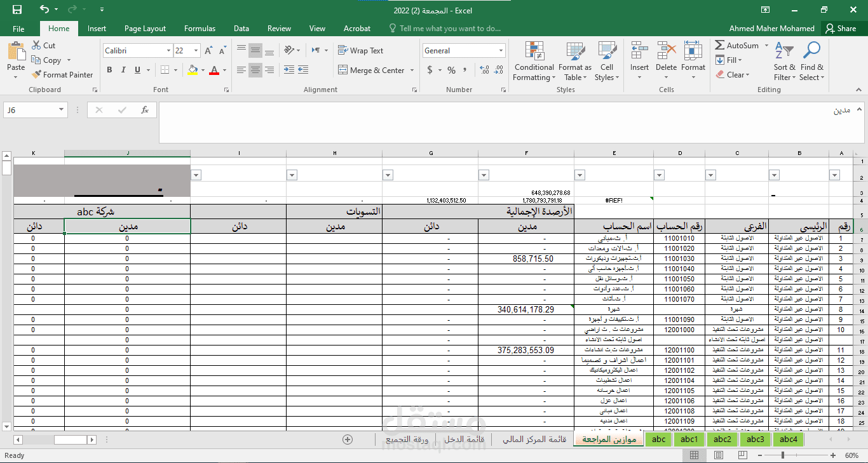Apply Italic formatting

point(123,70)
